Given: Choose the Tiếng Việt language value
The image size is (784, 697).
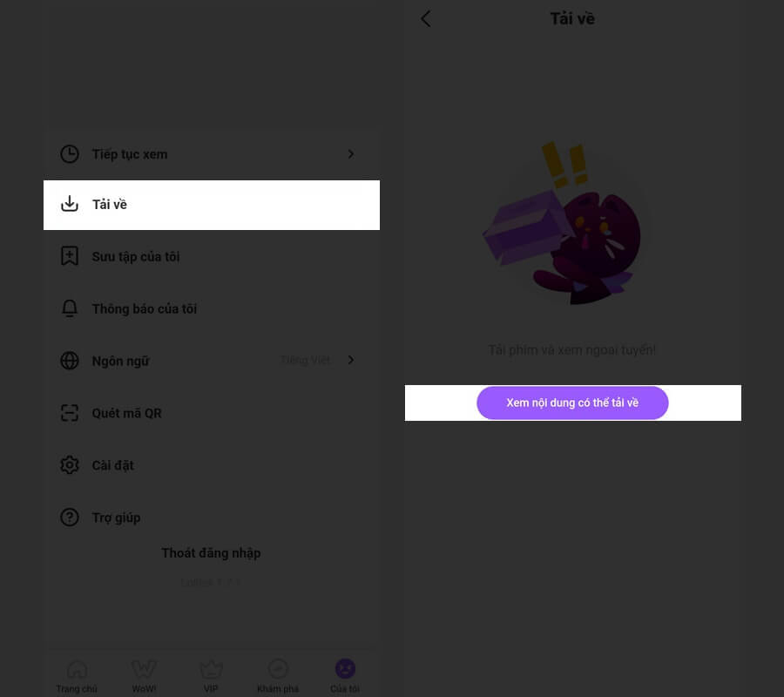Looking at the screenshot, I should (305, 360).
